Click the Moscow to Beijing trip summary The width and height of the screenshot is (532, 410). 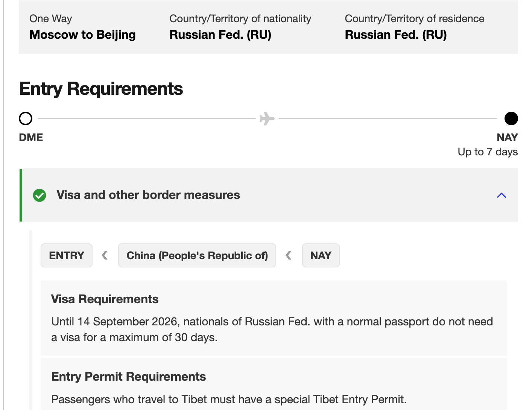point(82,35)
